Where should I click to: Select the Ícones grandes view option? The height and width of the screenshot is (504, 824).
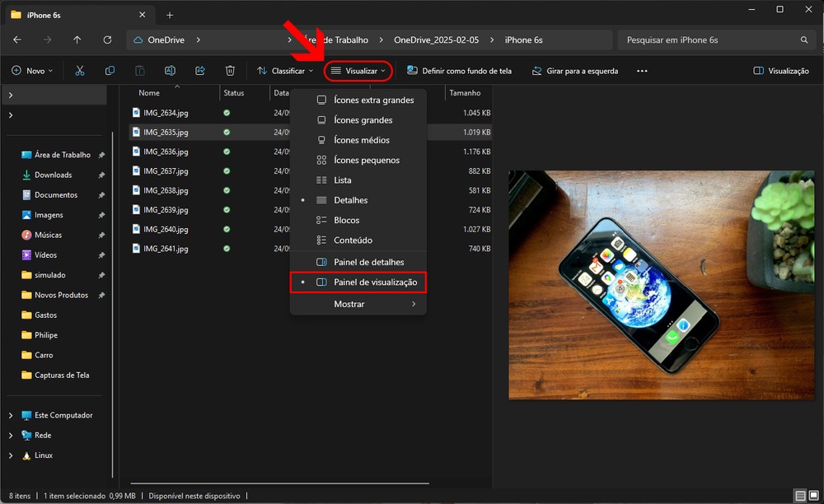tap(363, 120)
